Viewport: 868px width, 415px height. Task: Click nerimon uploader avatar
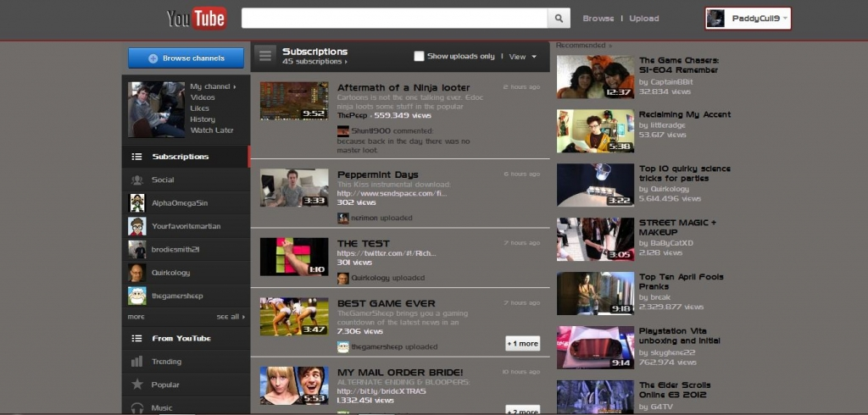coord(343,218)
